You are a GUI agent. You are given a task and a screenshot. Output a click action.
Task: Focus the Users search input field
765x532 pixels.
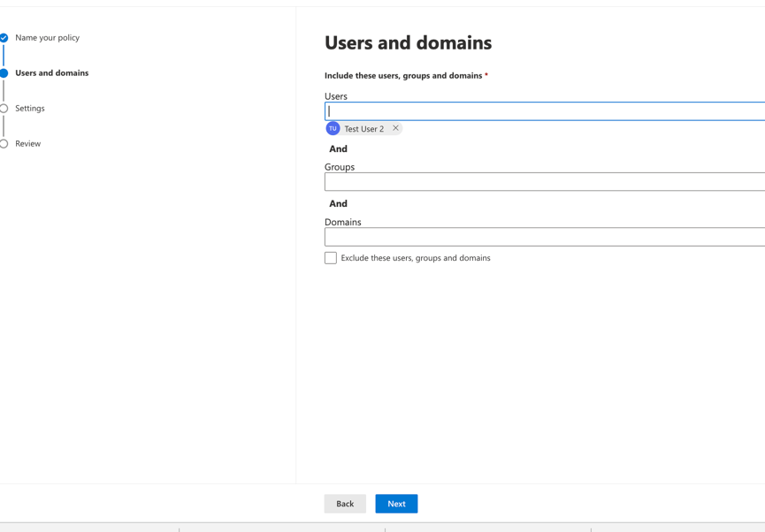pos(544,111)
